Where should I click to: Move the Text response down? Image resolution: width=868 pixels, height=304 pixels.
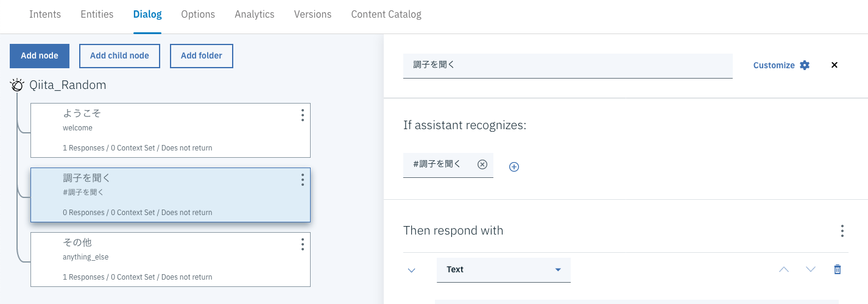(811, 269)
